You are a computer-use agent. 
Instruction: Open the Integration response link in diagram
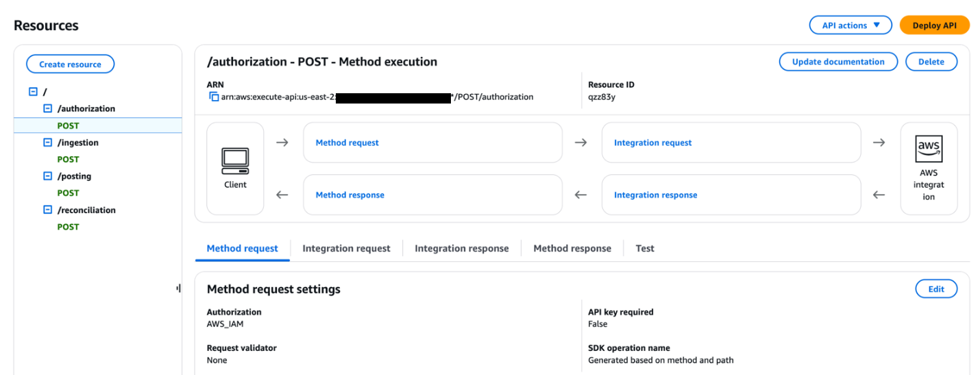(x=655, y=195)
